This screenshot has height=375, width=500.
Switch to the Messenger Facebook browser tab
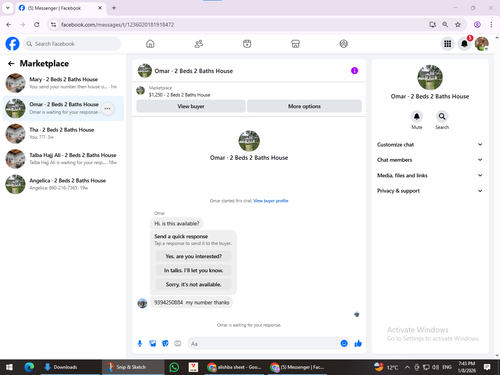pyautogui.click(x=60, y=8)
